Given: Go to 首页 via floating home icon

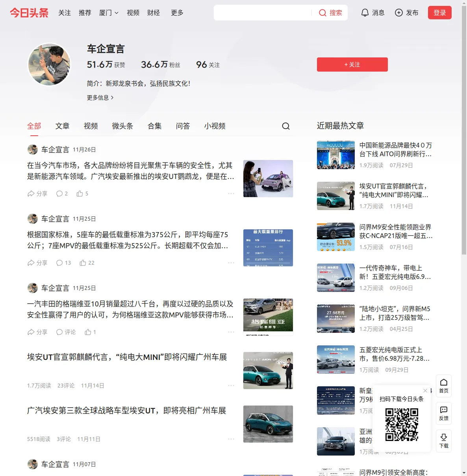Looking at the screenshot, I should point(444,386).
